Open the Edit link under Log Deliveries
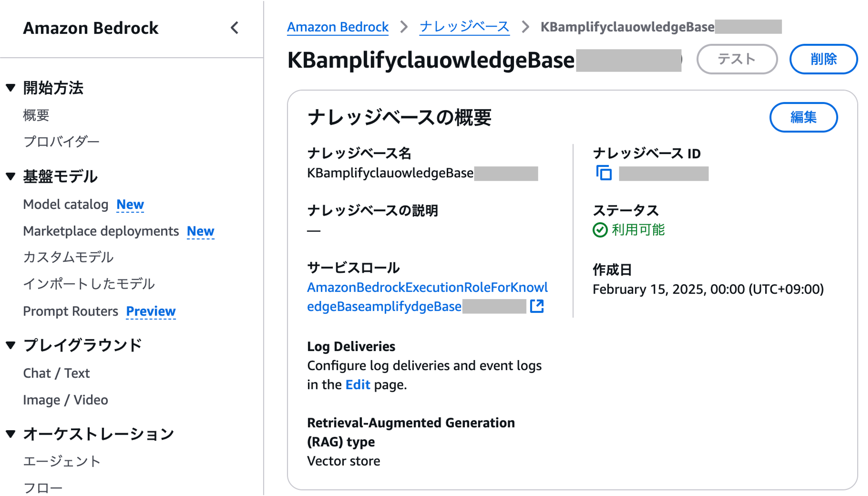Screen dimensions: 868x496 pyautogui.click(x=357, y=385)
